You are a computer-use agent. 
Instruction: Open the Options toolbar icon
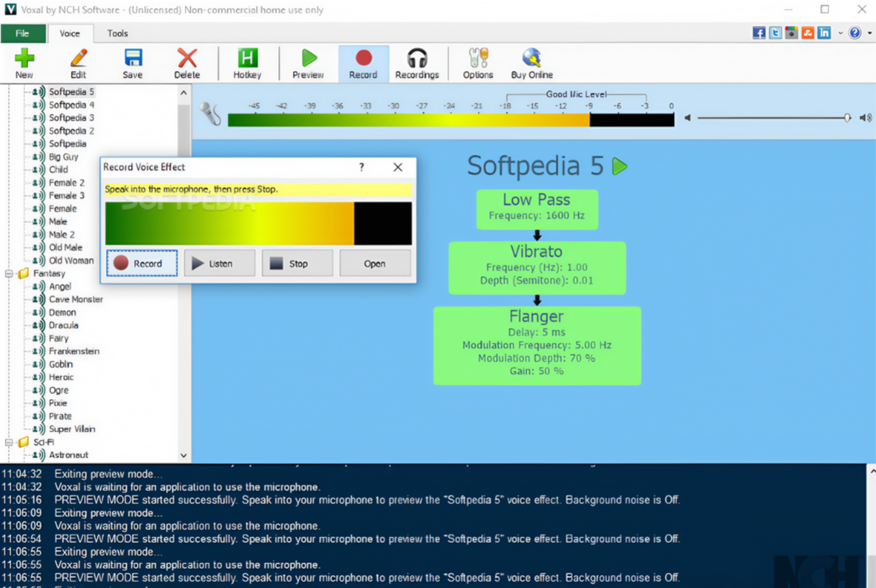point(478,59)
